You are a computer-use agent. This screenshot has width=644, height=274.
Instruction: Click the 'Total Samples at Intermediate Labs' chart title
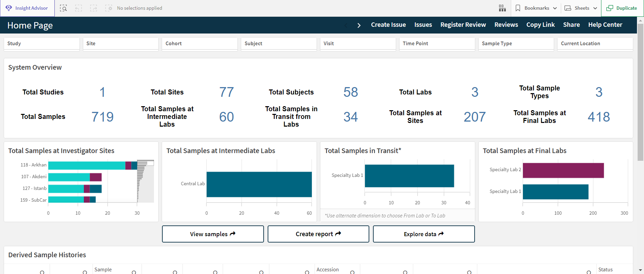pos(221,151)
